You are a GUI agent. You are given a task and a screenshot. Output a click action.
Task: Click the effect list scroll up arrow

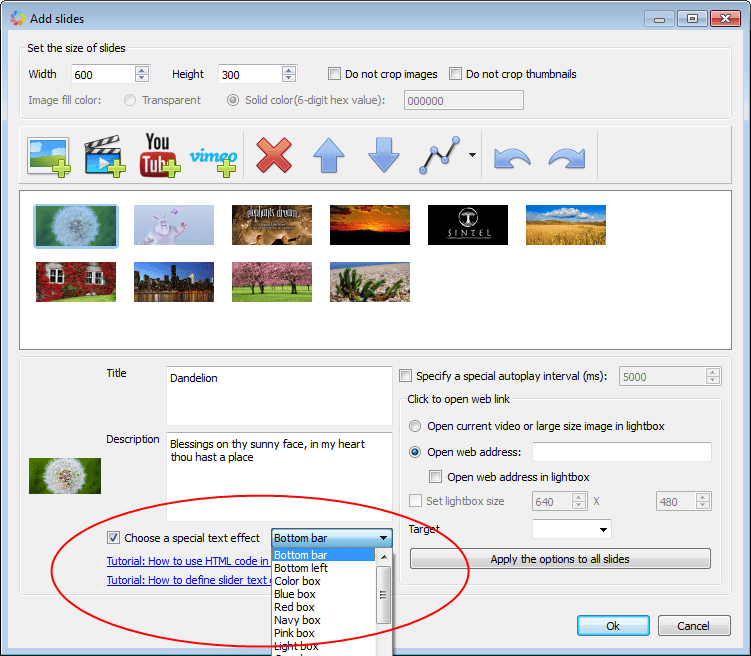click(384, 557)
